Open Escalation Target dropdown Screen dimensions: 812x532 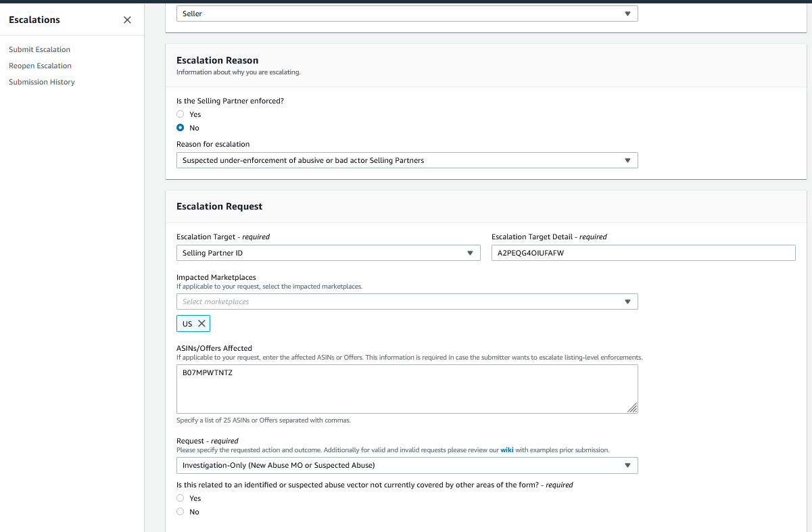(x=328, y=253)
